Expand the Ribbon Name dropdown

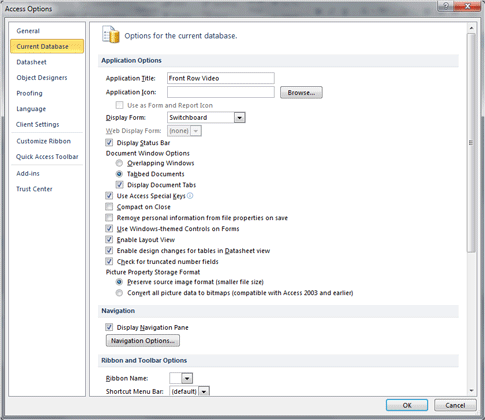(187, 378)
